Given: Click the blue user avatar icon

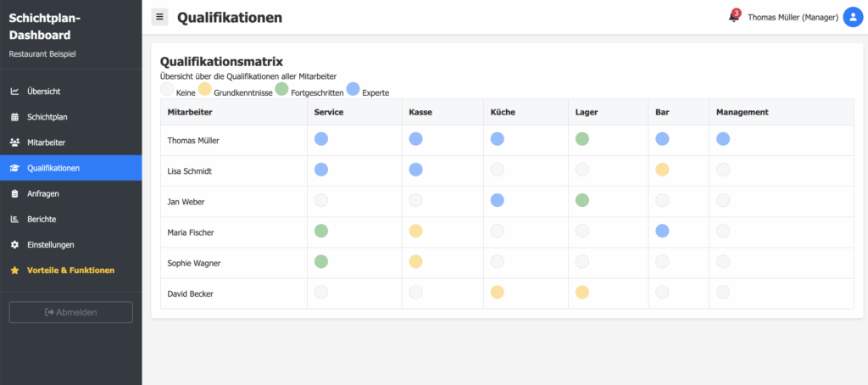Looking at the screenshot, I should click(853, 17).
